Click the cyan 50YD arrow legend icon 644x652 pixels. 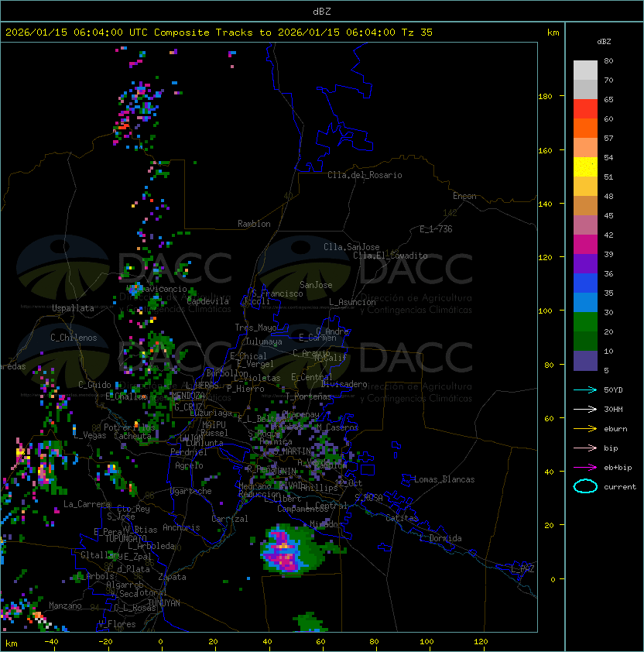pyautogui.click(x=585, y=389)
